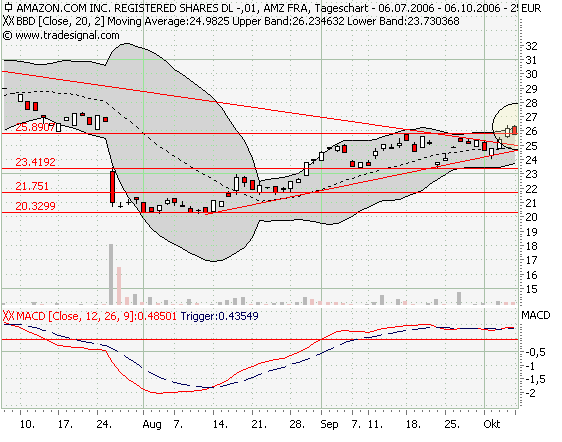Click the Okt date label on time axis

tap(492, 424)
